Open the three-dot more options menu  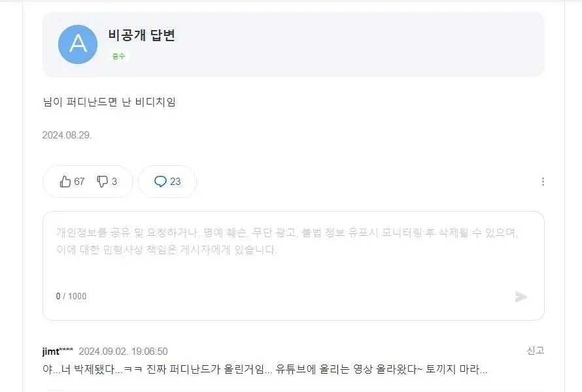pos(543,182)
